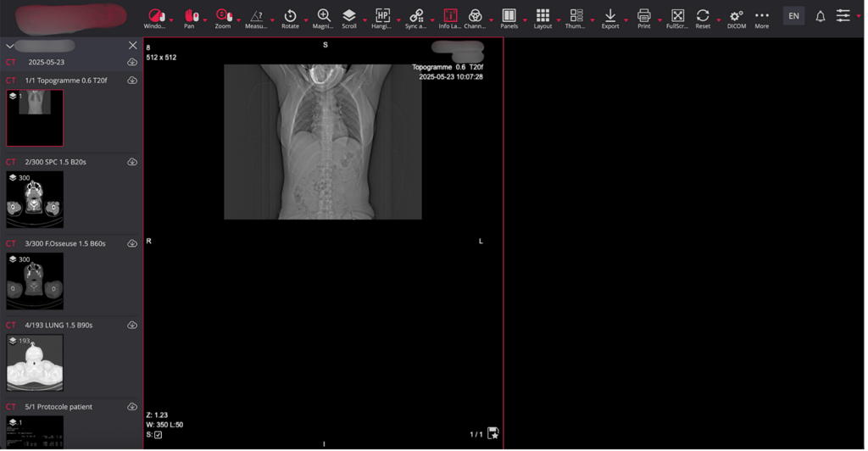Click the topogram scout image in viewport

pyautogui.click(x=323, y=142)
